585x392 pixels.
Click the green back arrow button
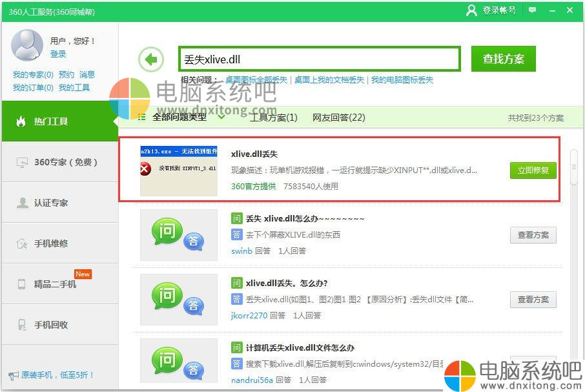point(151,59)
